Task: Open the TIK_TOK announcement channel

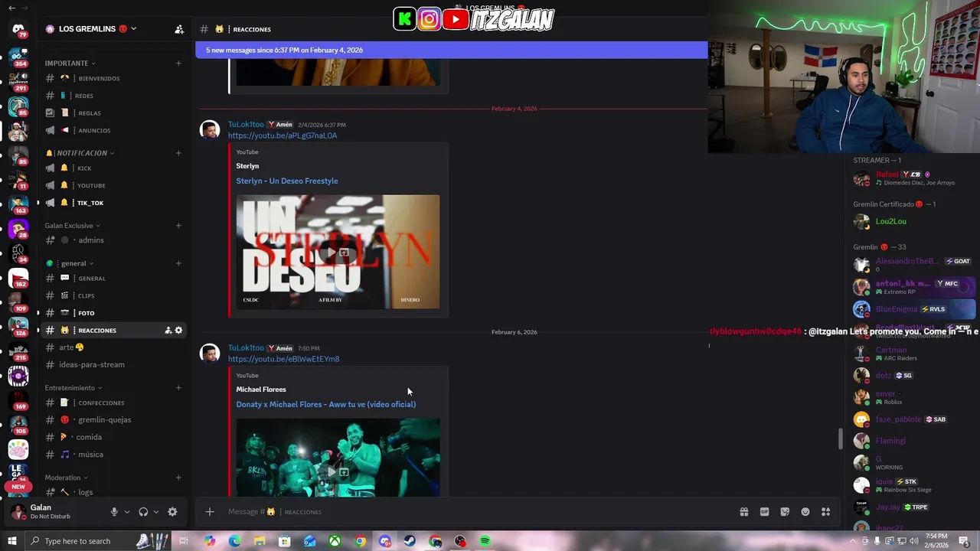Action: 90,203
